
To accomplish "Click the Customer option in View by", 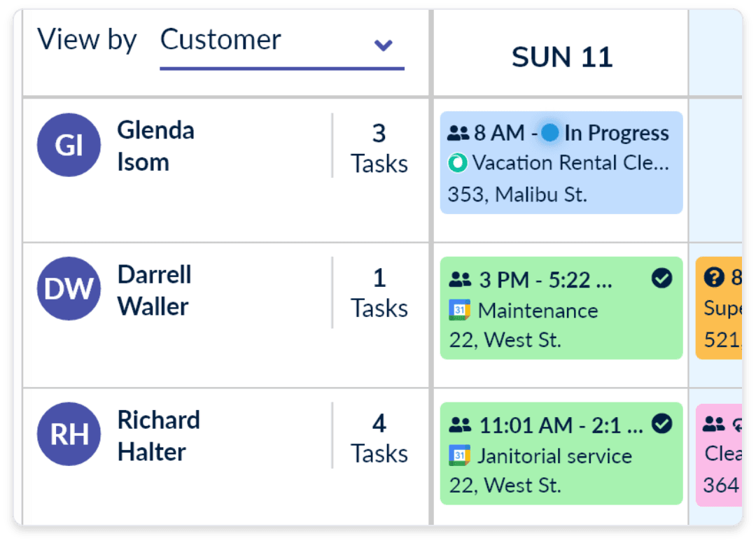I will [x=220, y=40].
